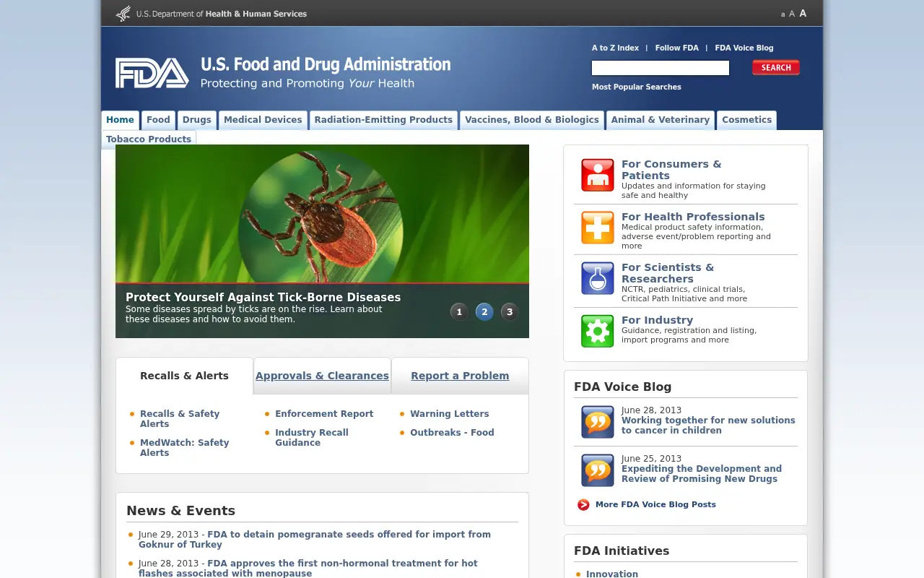
Task: Open the For Industry heading link
Action: (657, 320)
